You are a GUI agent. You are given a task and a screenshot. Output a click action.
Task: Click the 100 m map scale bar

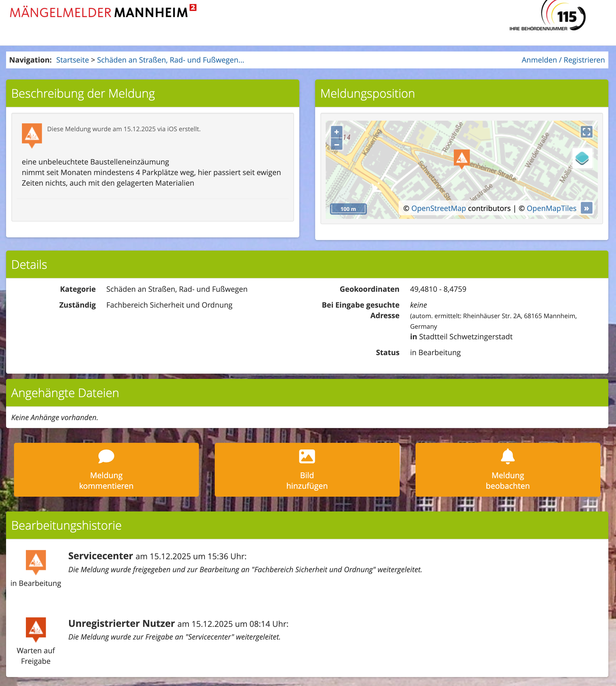tap(348, 209)
